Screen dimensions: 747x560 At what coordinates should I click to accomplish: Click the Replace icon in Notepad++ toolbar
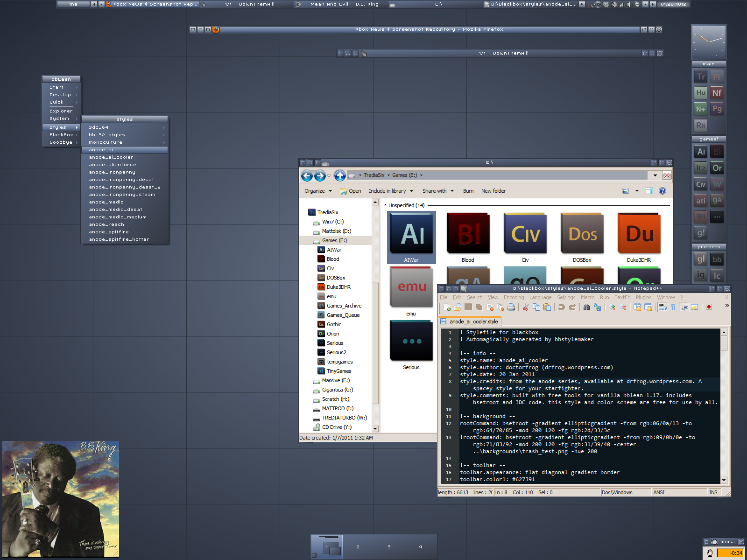[x=597, y=307]
